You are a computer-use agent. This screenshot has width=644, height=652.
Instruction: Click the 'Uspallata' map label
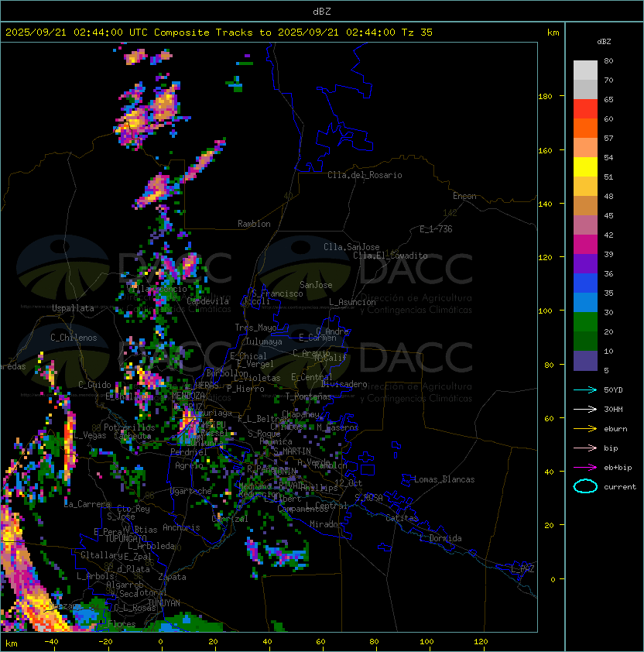pyautogui.click(x=73, y=308)
